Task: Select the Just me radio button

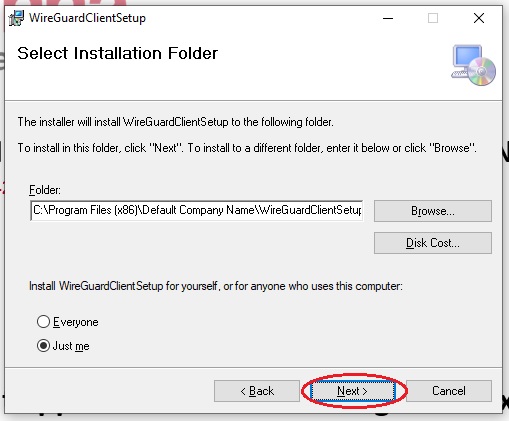Action: pyautogui.click(x=43, y=346)
